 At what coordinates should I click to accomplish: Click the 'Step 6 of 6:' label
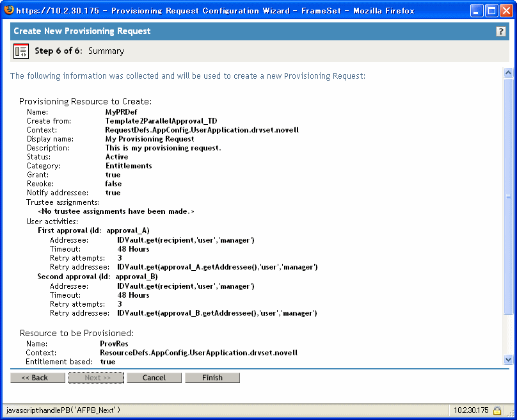point(58,51)
